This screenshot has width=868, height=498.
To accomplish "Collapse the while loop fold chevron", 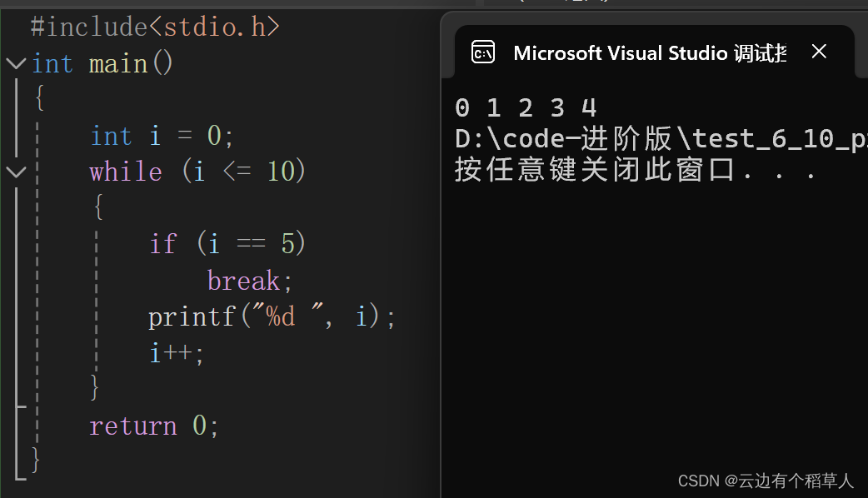I will pyautogui.click(x=16, y=172).
